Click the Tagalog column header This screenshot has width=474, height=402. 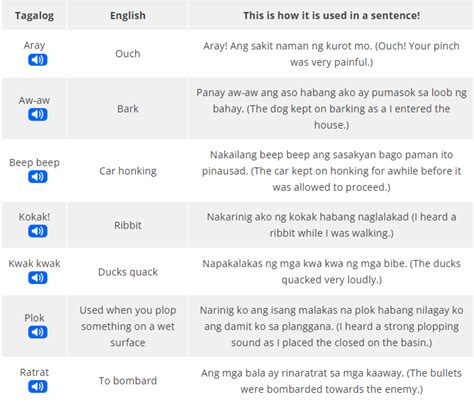(34, 15)
